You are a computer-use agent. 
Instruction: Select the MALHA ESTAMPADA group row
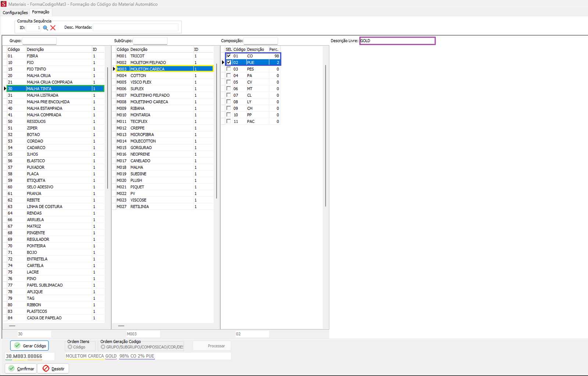[x=55, y=108]
